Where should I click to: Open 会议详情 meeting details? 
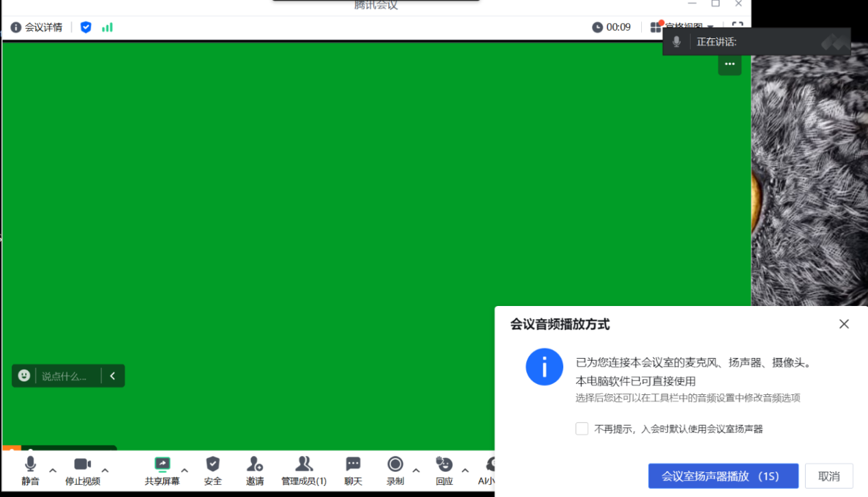click(x=36, y=27)
